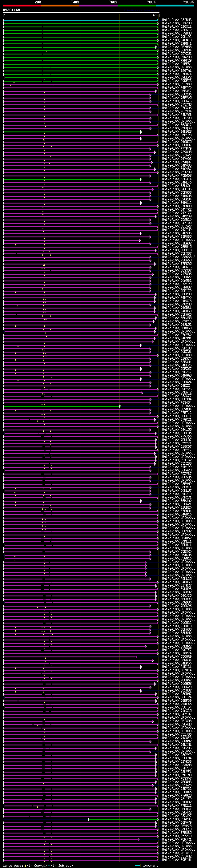The height and width of the screenshot is (868, 197).
Task: Select the UniRef100_B4JT86 label
Action: click(177, 189)
